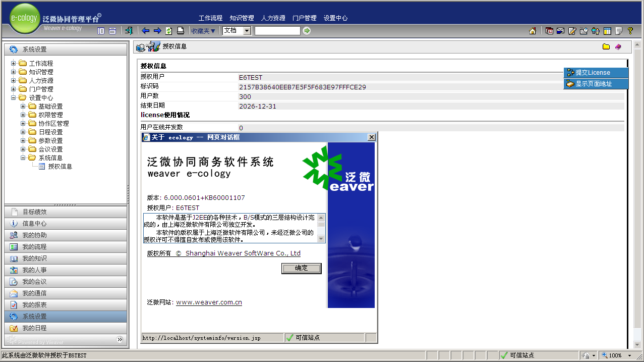Open the 知识管理 top menu
Screen dimensions: 644x362
pos(242,18)
